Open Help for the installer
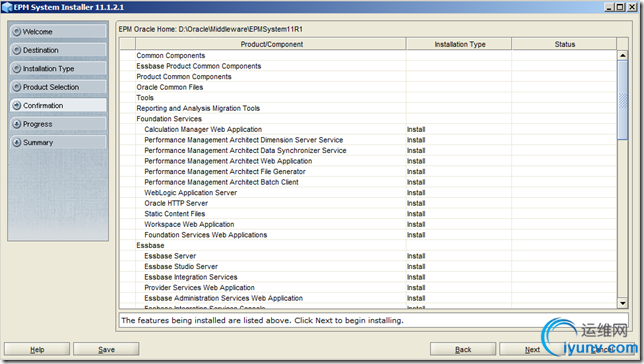Viewport: 644px width, 364px height. 37,349
